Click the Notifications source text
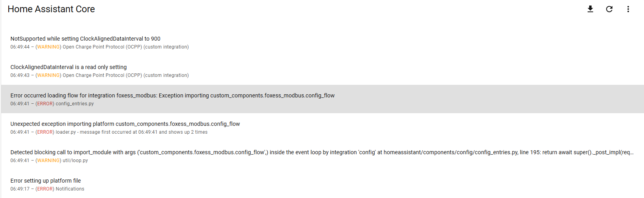The width and height of the screenshot is (644, 198). click(x=70, y=189)
